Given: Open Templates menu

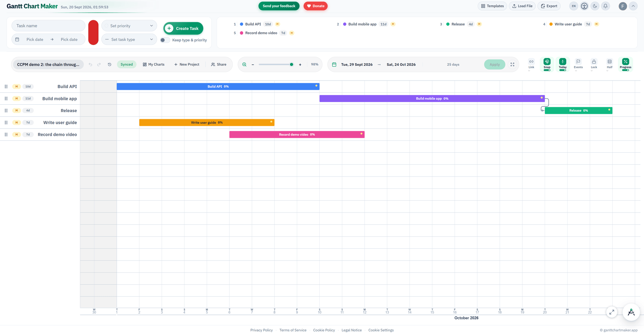Looking at the screenshot, I should [492, 6].
